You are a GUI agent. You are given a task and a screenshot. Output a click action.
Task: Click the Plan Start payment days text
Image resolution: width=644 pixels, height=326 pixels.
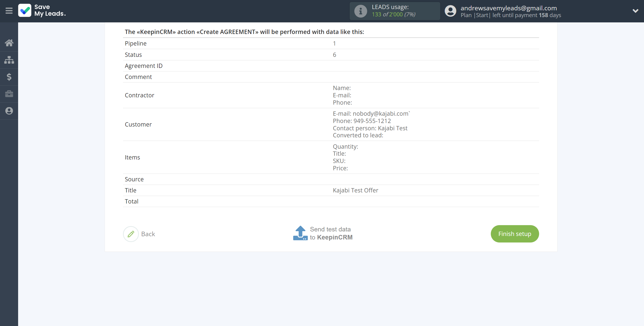click(511, 15)
